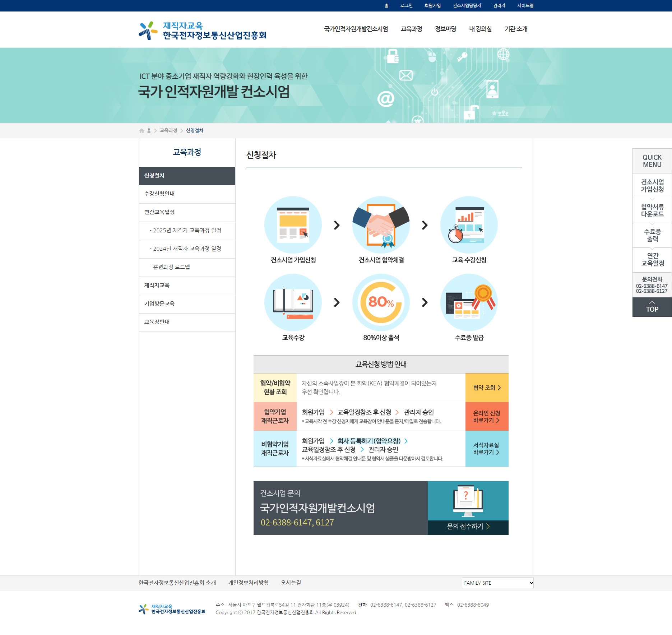Select 수강신청안내 in the sidebar menu

point(159,194)
